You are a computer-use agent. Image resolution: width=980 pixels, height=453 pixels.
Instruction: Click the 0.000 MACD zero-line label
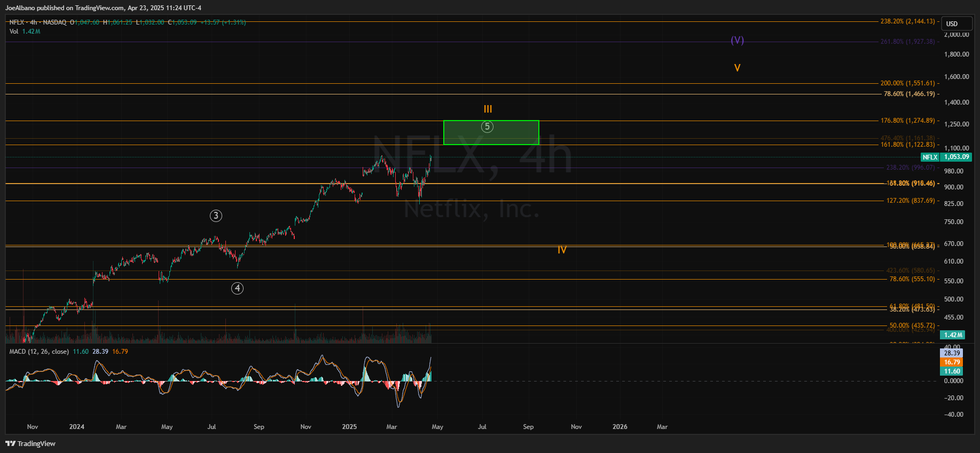[954, 381]
